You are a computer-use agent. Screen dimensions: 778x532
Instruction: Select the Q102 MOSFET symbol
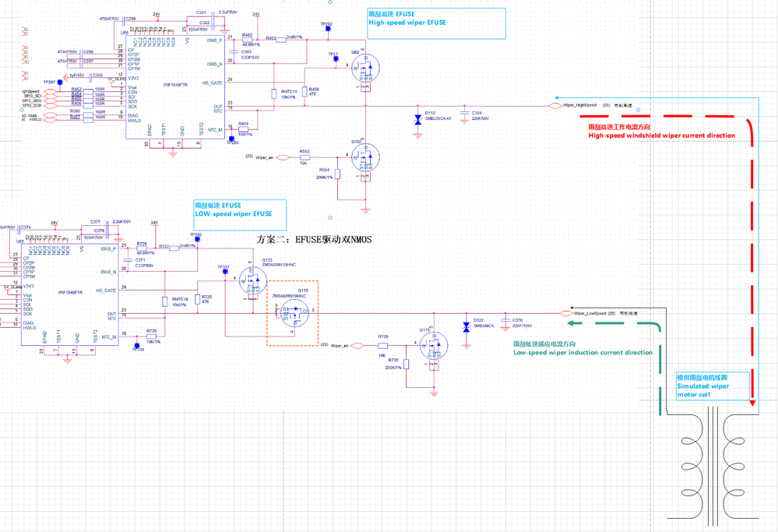pyautogui.click(x=365, y=157)
